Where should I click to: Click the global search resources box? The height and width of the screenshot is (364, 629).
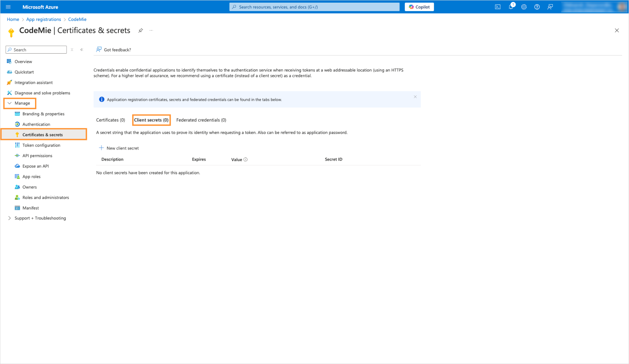(x=314, y=7)
